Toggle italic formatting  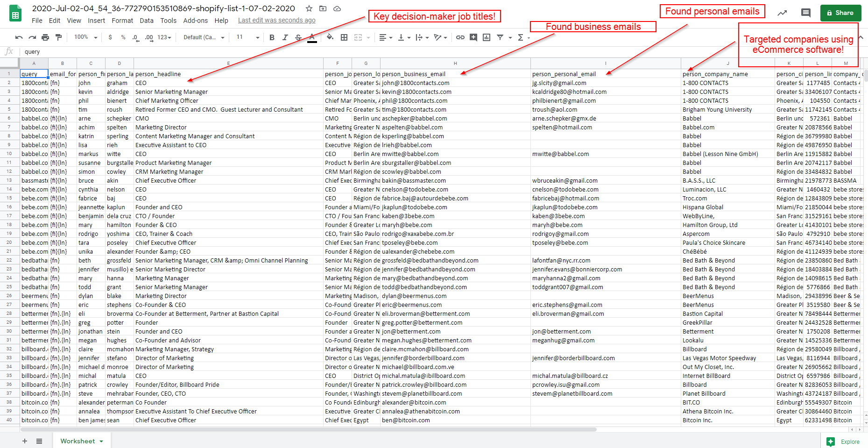click(285, 37)
